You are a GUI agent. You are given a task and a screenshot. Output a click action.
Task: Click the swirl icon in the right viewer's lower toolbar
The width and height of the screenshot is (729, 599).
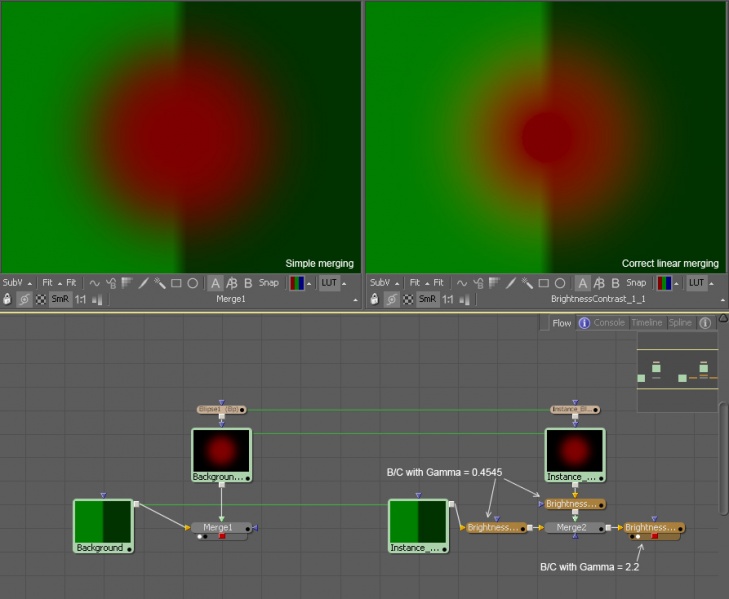point(391,299)
